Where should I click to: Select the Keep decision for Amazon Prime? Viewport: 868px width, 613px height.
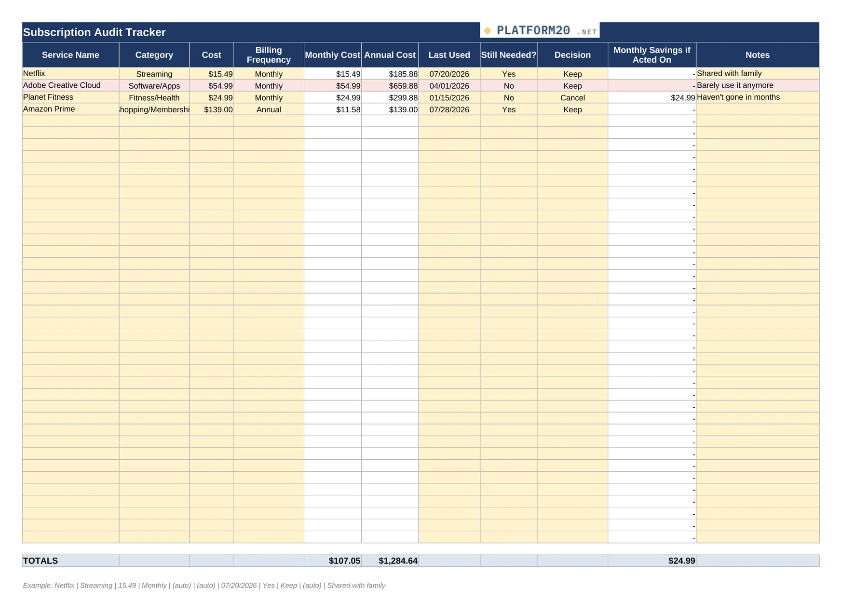(x=573, y=109)
